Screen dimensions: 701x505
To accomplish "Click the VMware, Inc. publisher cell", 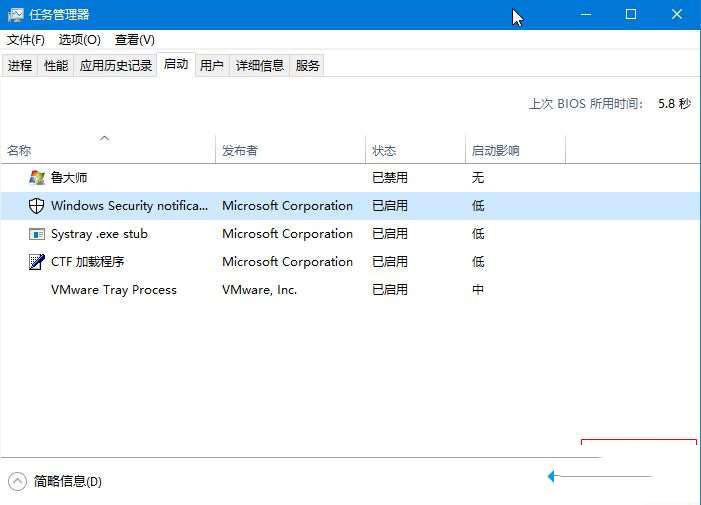I will [x=259, y=290].
